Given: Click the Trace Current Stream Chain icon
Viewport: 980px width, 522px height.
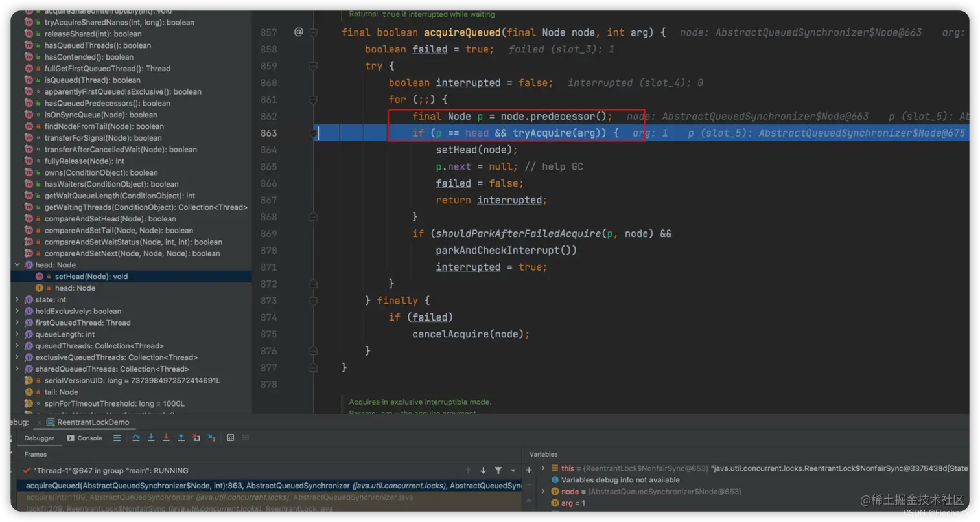Looking at the screenshot, I should [x=245, y=438].
